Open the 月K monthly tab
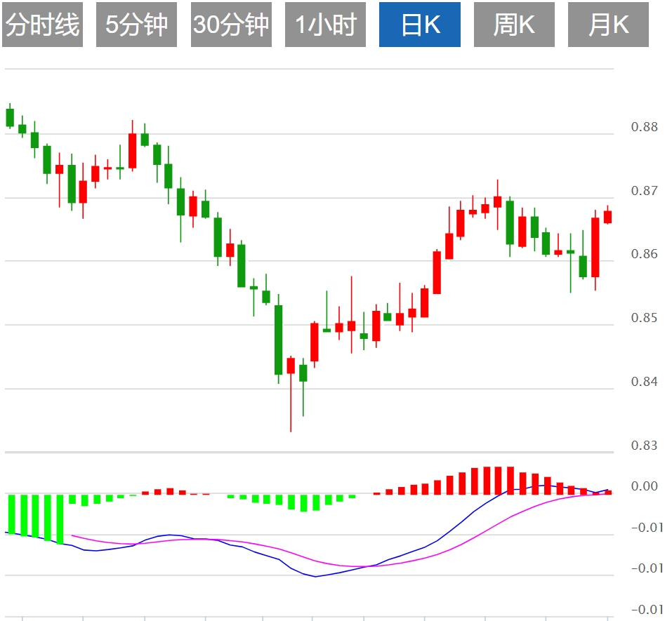 [608, 25]
